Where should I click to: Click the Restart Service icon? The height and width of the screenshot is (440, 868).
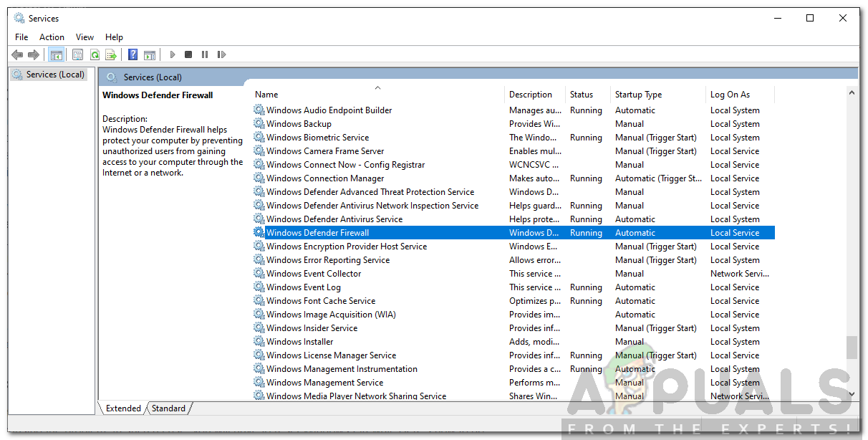point(221,54)
